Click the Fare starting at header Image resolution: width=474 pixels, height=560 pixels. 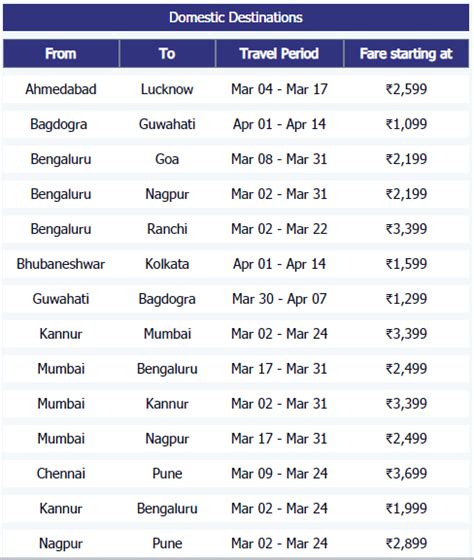coord(406,54)
